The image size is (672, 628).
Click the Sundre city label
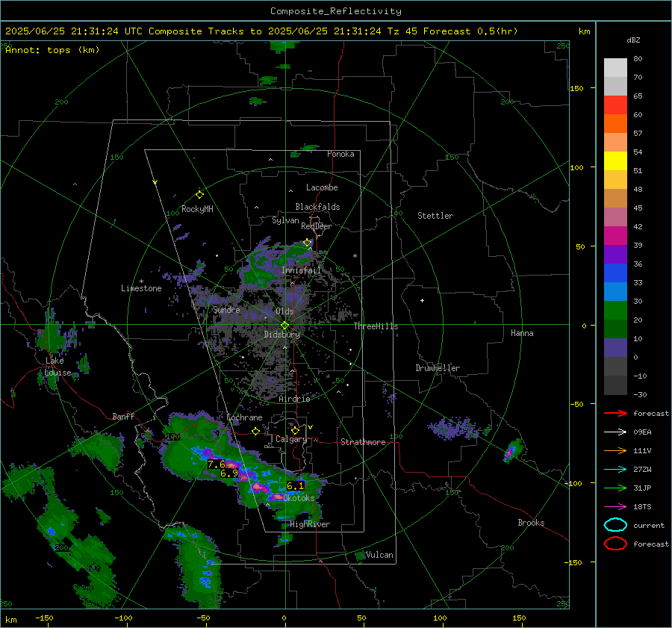(226, 310)
